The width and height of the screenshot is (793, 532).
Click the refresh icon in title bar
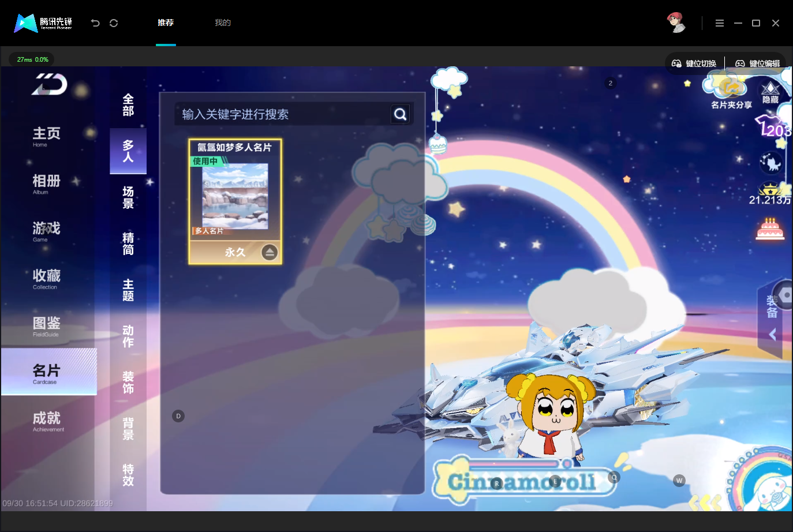[x=114, y=23]
